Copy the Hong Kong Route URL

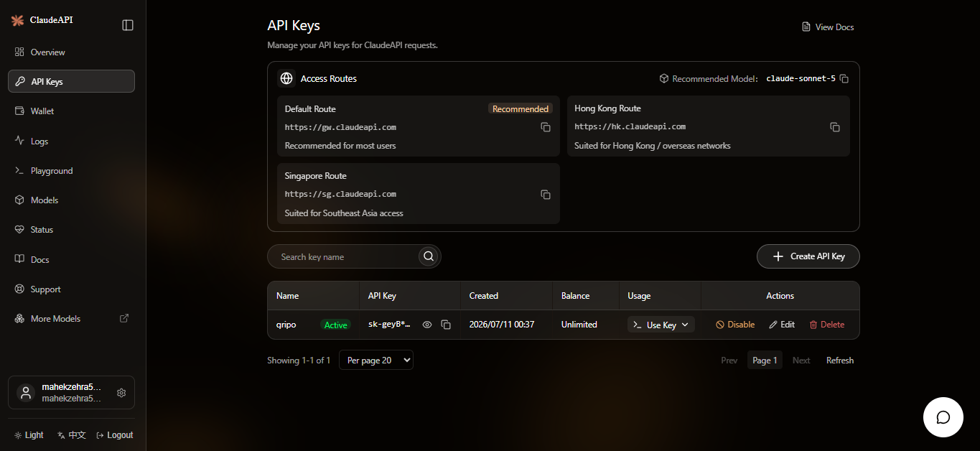(x=835, y=127)
